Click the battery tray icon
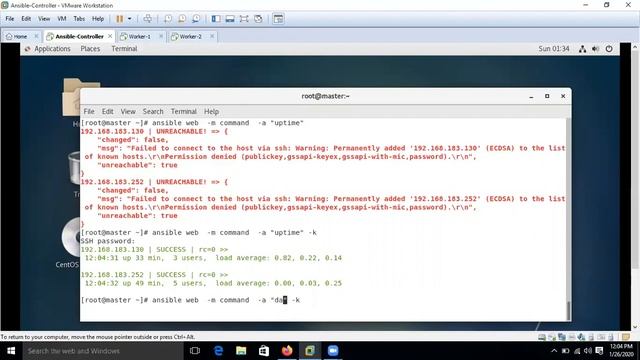Viewport: 640px width, 360px height. tap(565, 351)
